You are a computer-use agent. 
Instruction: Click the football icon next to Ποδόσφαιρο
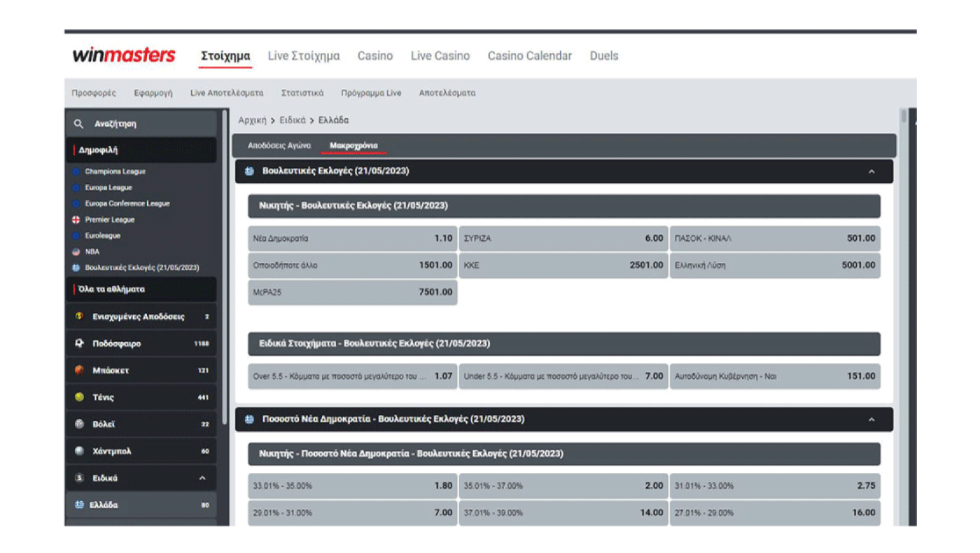[79, 344]
